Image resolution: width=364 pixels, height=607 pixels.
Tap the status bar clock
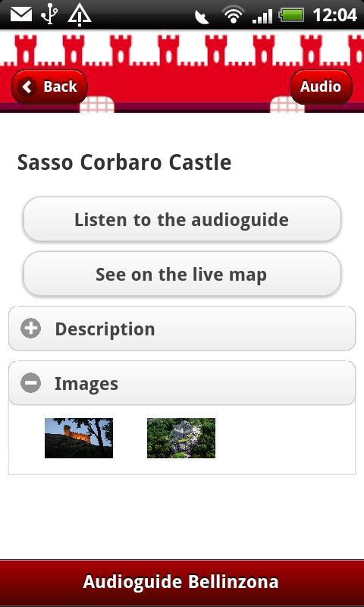pyautogui.click(x=334, y=15)
